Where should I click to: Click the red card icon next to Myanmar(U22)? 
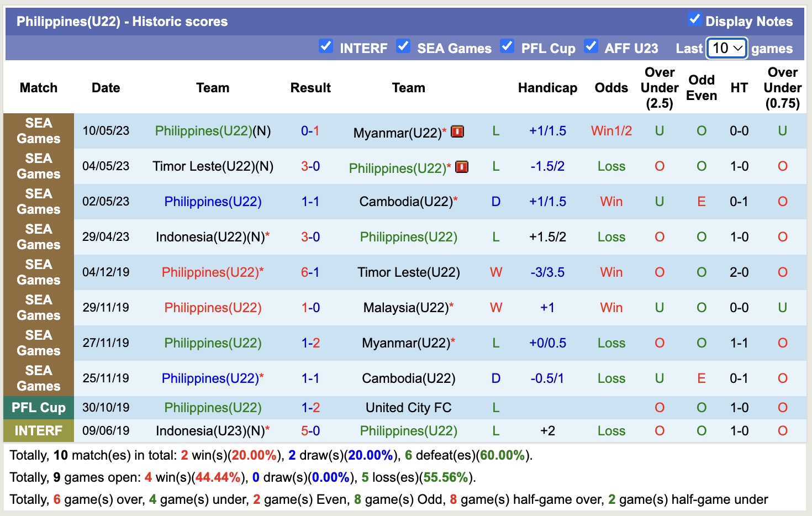click(457, 131)
